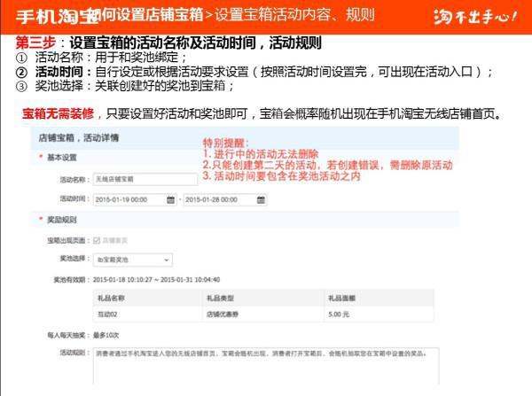Toggle the 店铺首页 checkbox
This screenshot has width=532, height=396.
point(97,240)
